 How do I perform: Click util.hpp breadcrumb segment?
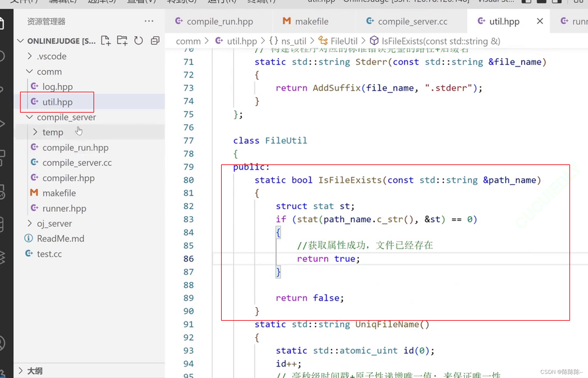[236, 41]
